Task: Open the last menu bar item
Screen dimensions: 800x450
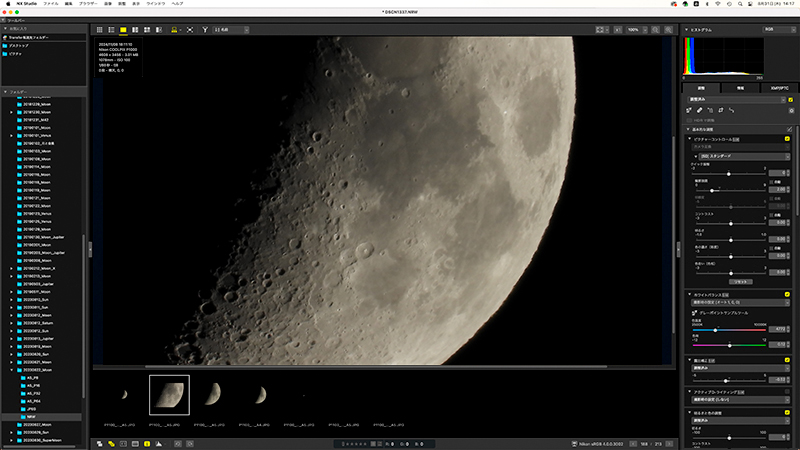Action: tap(177, 4)
